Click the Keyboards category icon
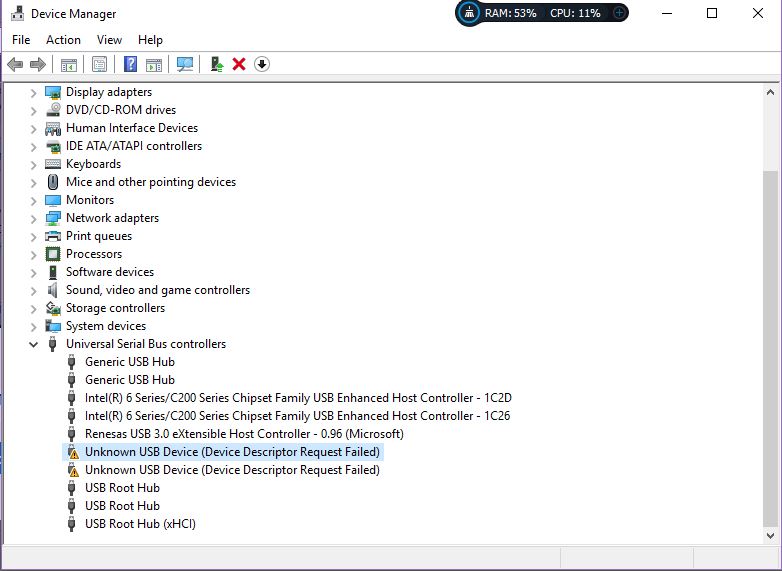The image size is (782, 571). pyautogui.click(x=53, y=164)
